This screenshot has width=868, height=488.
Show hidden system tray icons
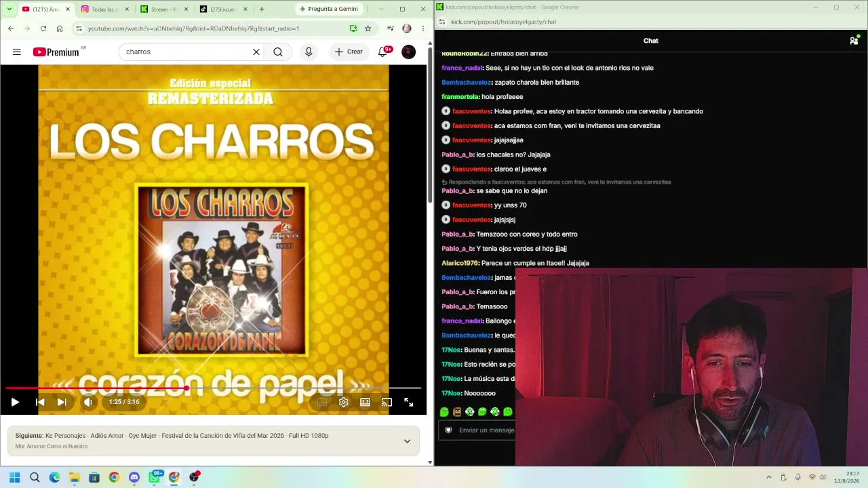pos(769,477)
